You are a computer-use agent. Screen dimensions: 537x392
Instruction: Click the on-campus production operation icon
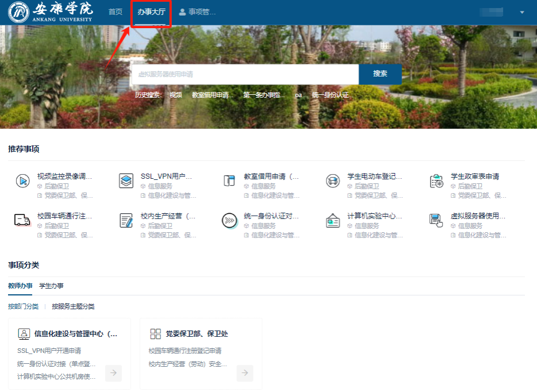click(126, 220)
